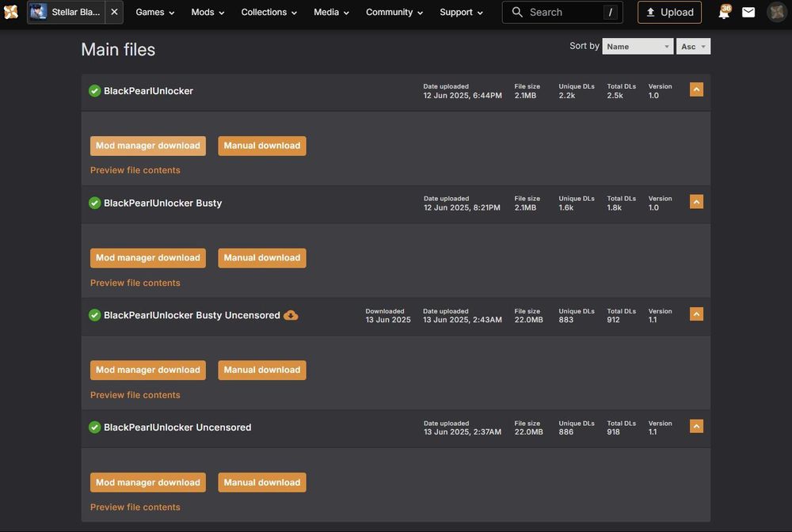The image size is (792, 532).
Task: Click the downloaded cloud icon beside Busty Uncensored
Action: coord(291,315)
